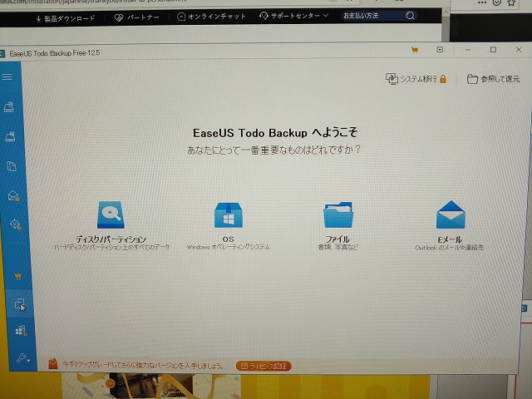The width and height of the screenshot is (532, 399).
Task: Click the browser page scrollbar up arrow
Action: [446, 12]
